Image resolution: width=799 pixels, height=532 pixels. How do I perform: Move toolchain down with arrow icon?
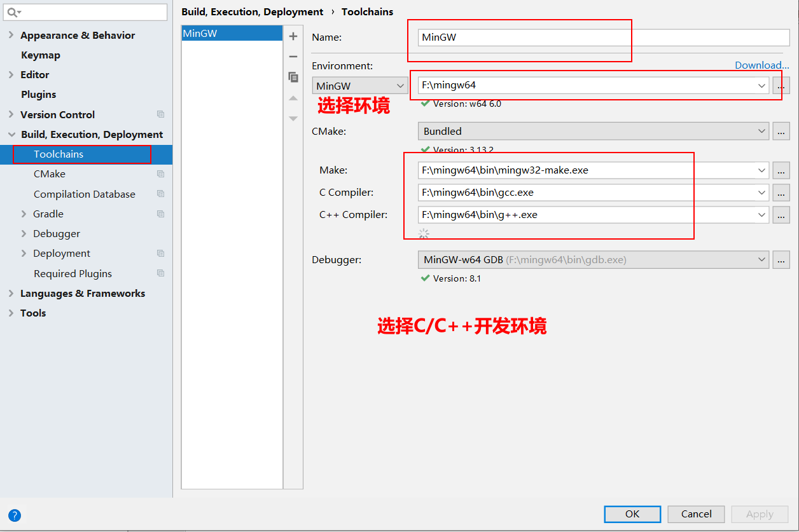293,118
